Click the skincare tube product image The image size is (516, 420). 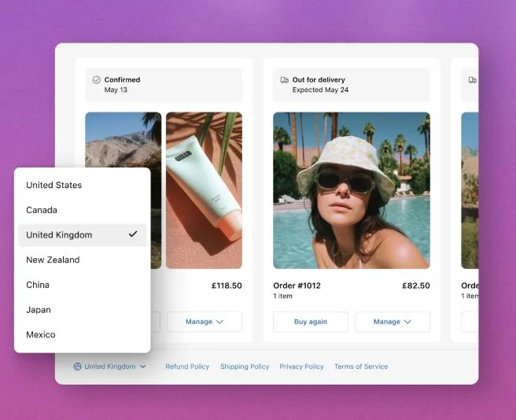tap(204, 190)
